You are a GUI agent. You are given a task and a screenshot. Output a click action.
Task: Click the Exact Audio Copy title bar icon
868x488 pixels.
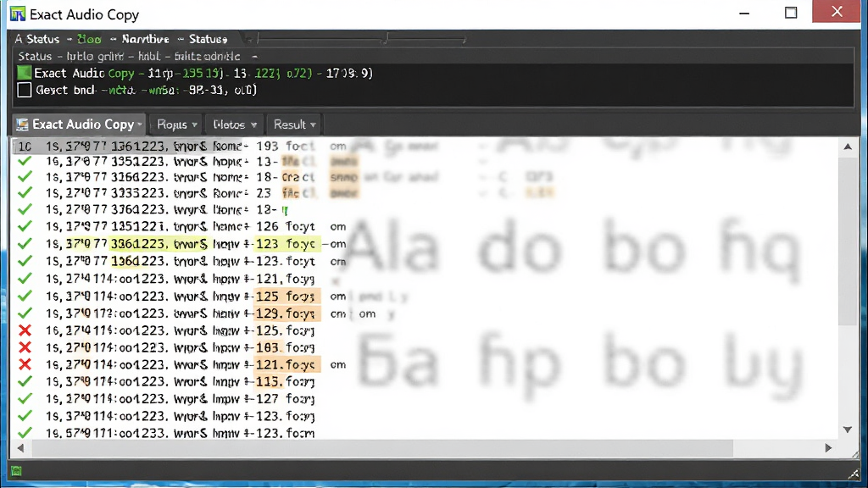pyautogui.click(x=17, y=14)
